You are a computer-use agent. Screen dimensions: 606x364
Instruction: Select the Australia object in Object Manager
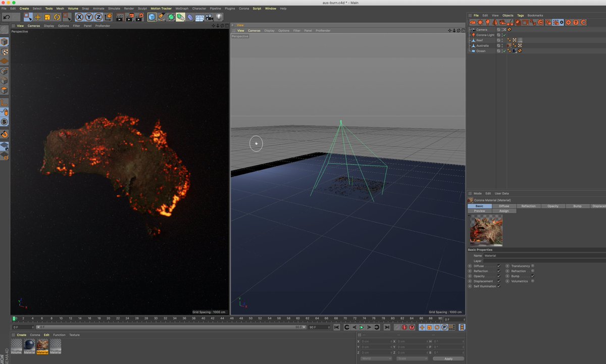[x=482, y=45]
